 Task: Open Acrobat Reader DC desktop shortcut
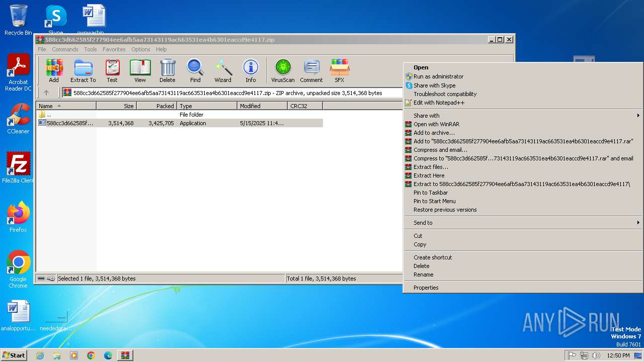coord(18,72)
